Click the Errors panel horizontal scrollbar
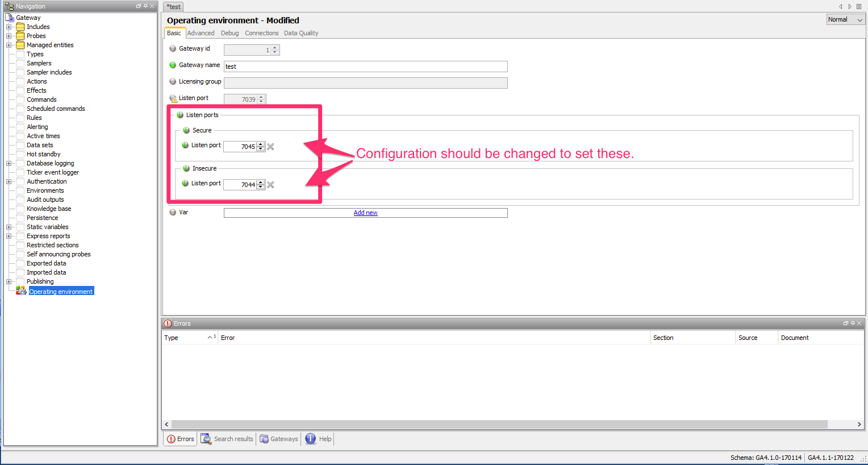Viewport: 868px width, 465px height. pyautogui.click(x=499, y=424)
